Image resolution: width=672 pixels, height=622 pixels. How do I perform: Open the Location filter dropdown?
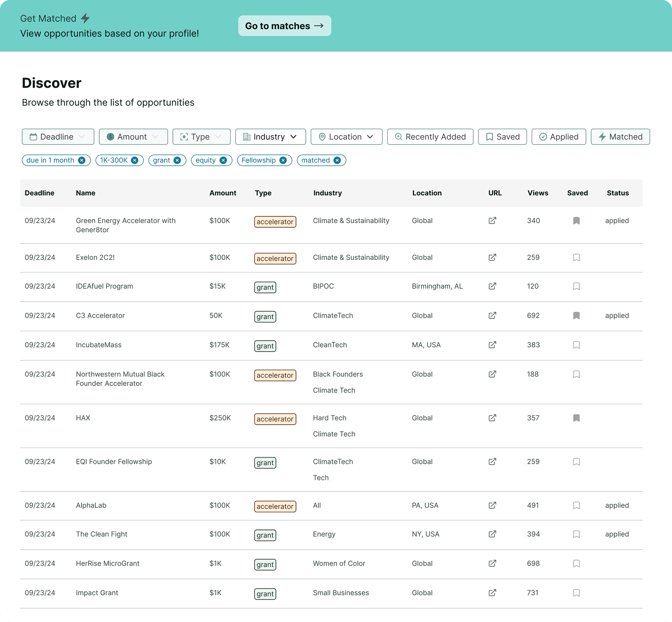click(x=346, y=137)
